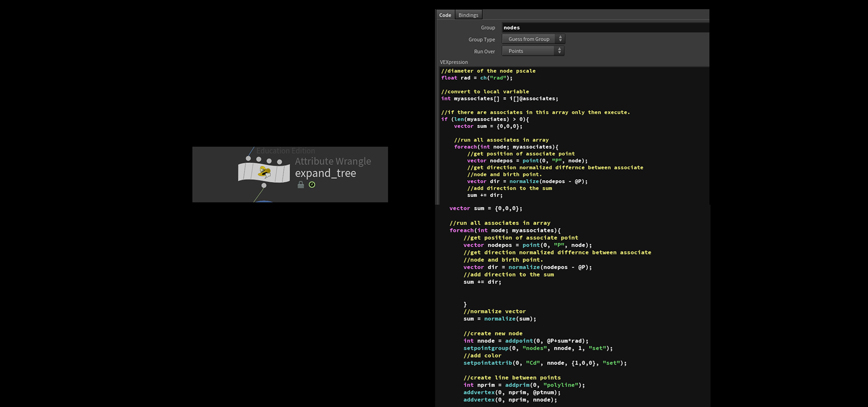Open the Group Type dropdown

point(533,39)
